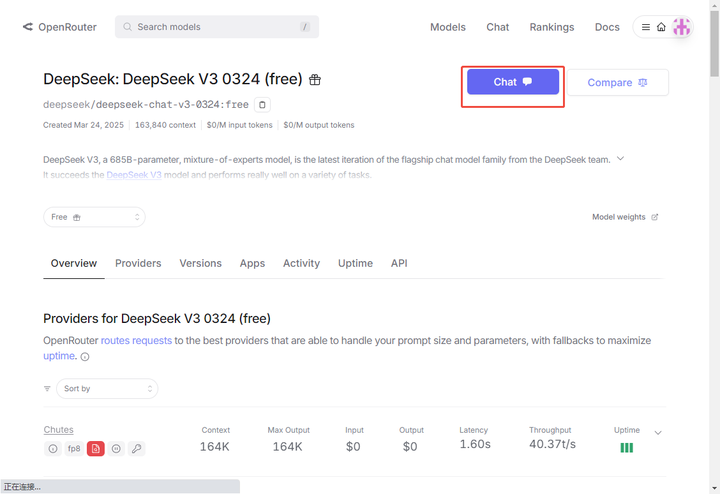Click the page vertical scrollbar thumb
Screen dimensions: 720x494
coord(714,44)
